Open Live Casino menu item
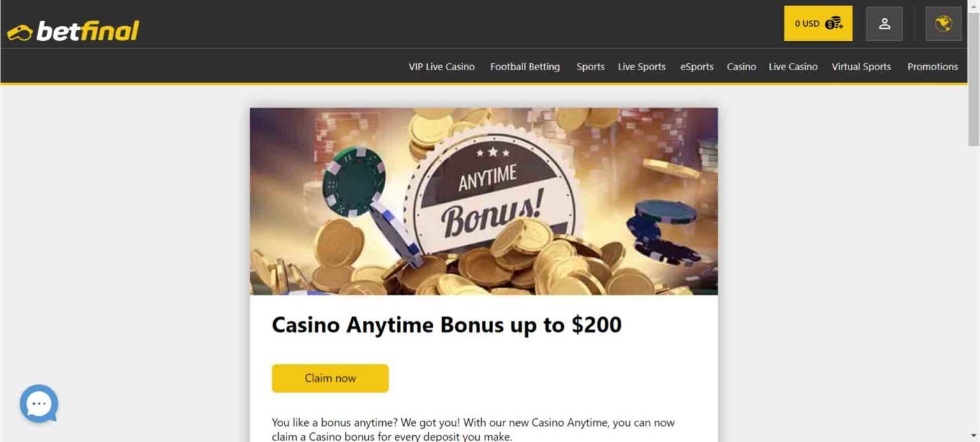Screen dimensions: 980x442 click(793, 66)
